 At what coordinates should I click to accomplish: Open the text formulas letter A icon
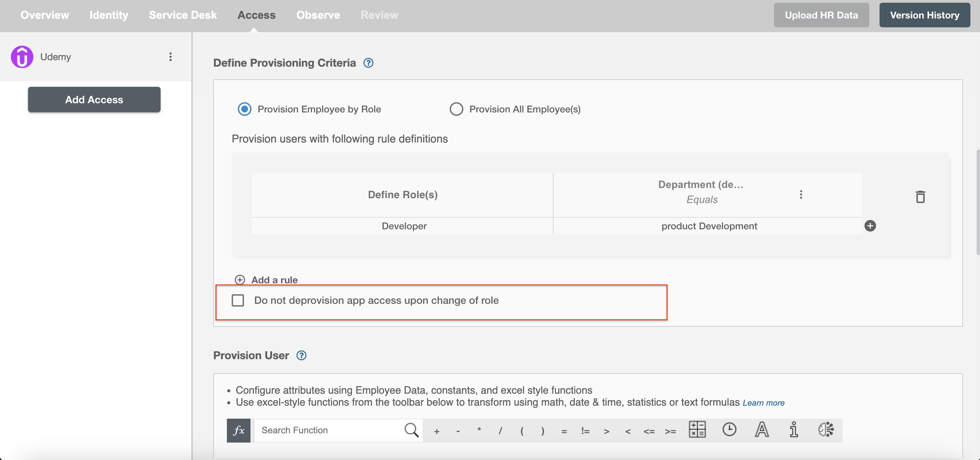[762, 430]
